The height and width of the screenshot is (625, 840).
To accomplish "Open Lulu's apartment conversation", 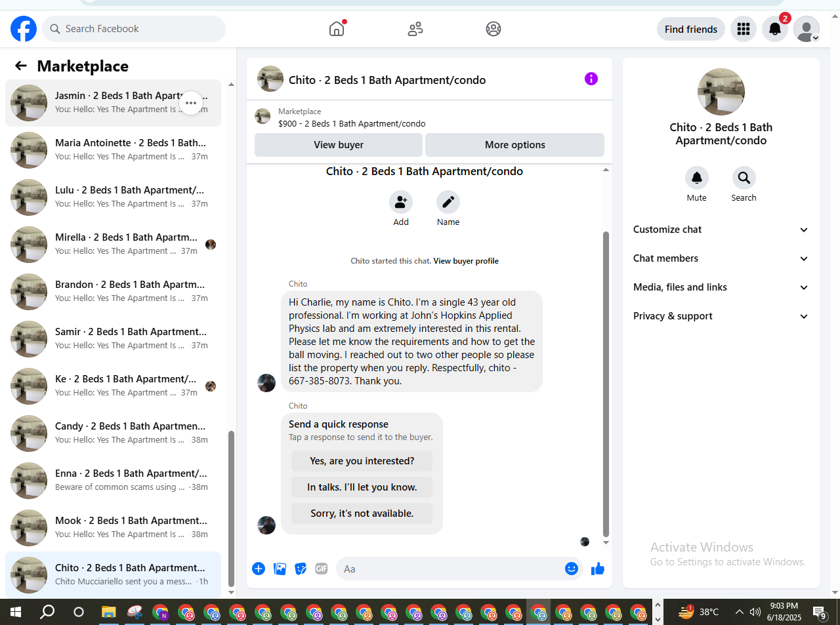I will click(x=113, y=197).
